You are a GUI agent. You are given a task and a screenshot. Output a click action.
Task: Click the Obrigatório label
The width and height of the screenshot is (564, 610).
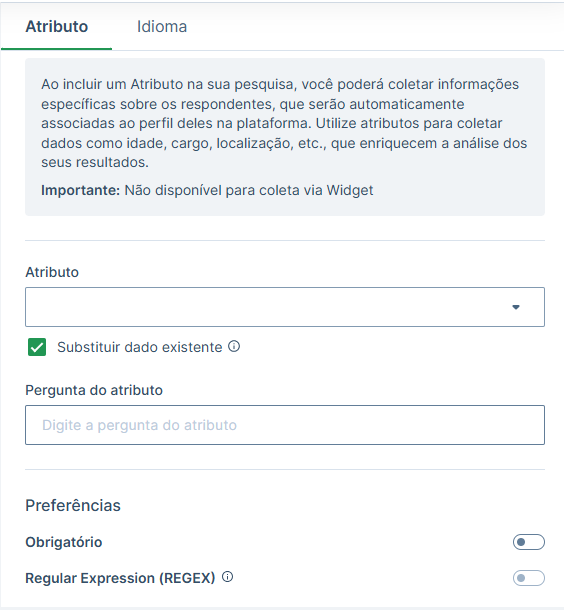pyautogui.click(x=64, y=542)
